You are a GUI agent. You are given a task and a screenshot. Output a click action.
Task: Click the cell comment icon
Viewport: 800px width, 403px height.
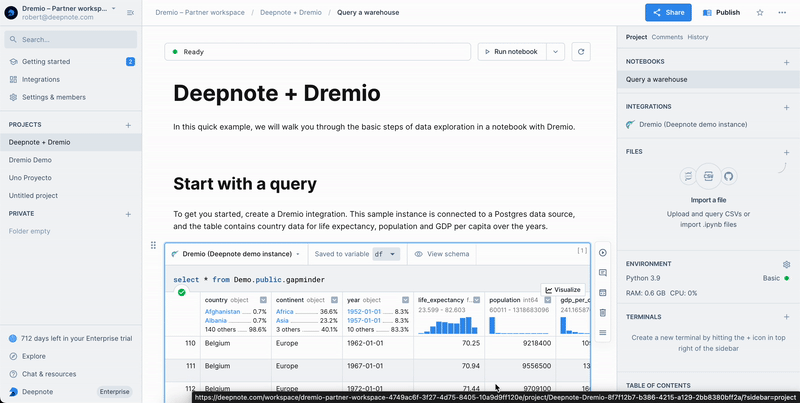(x=603, y=273)
